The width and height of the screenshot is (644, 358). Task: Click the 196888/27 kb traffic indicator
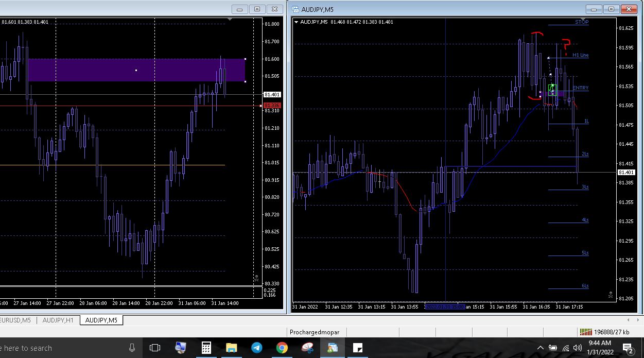612,332
